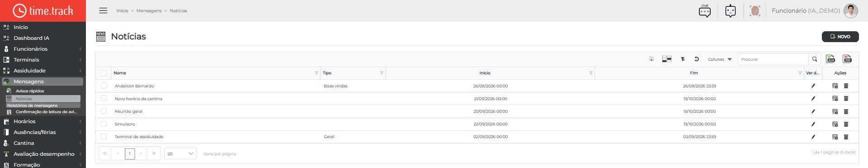Image resolution: width=868 pixels, height=168 pixels.
Task: Clear filters with the filter-remove icon
Action: 683,59
